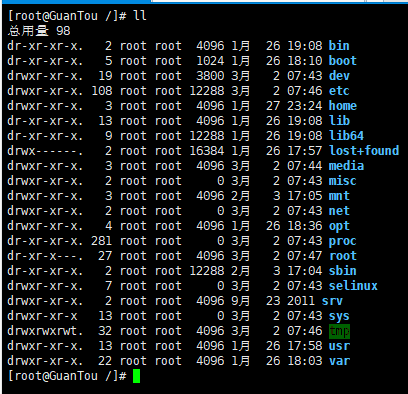The image size is (408, 394).
Task: Click time '17:57' in lost+found row
Action: pos(305,151)
